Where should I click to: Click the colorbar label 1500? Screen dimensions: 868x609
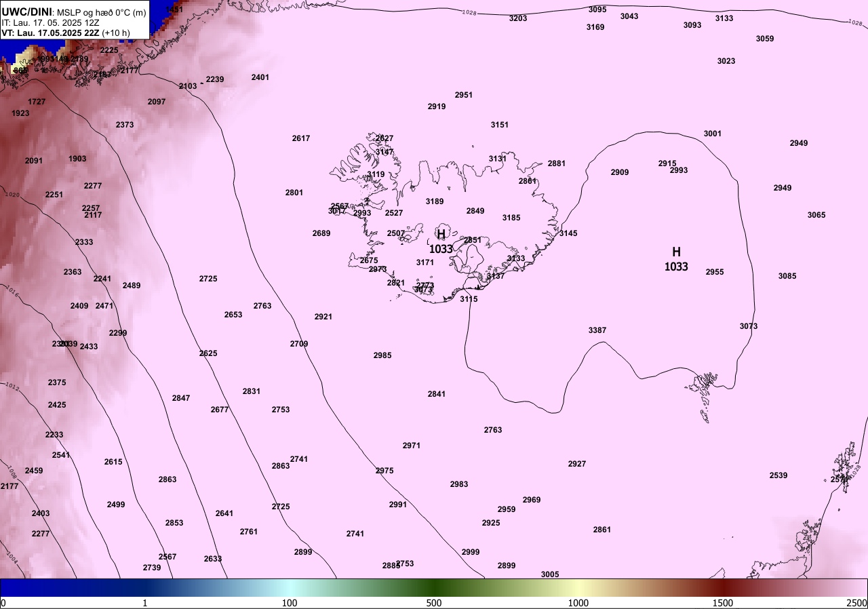coord(723,603)
